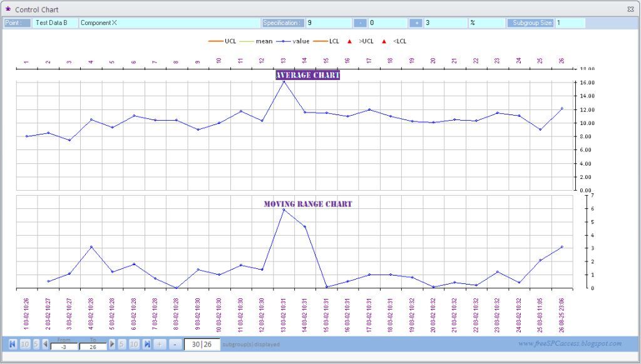Close the Control Chart window
Image resolution: width=641 pixels, height=364 pixels.
pos(630,9)
